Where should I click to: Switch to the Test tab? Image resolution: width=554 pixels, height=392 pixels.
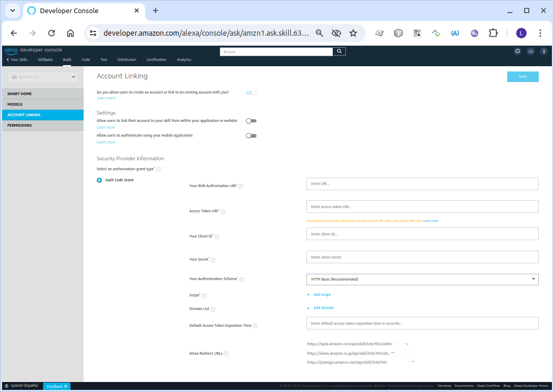[104, 60]
